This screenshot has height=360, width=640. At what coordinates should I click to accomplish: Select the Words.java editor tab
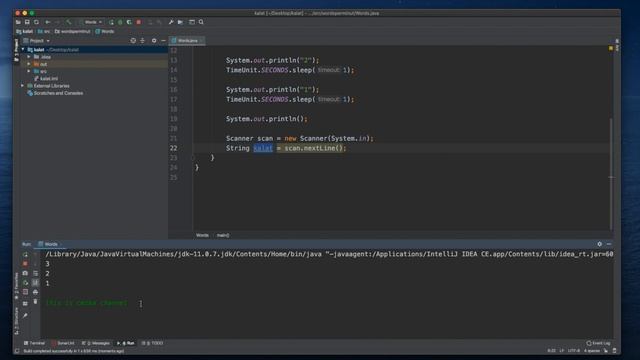point(187,41)
